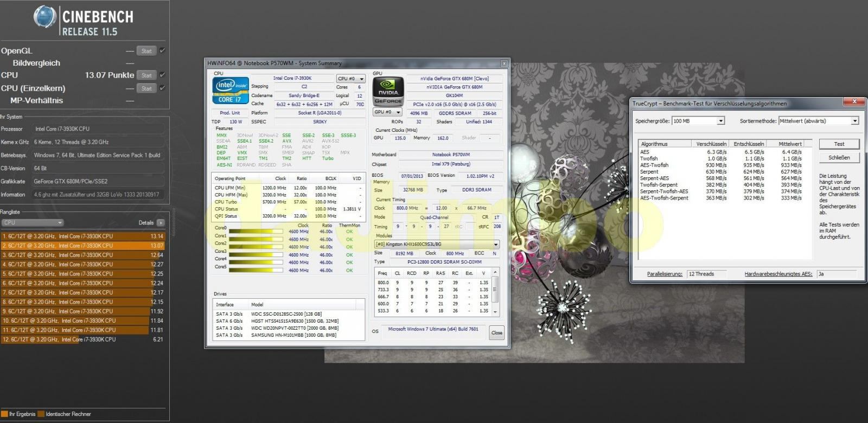Click the 13.07 Punkte CPU score
The height and width of the screenshot is (423, 868).
point(109,75)
